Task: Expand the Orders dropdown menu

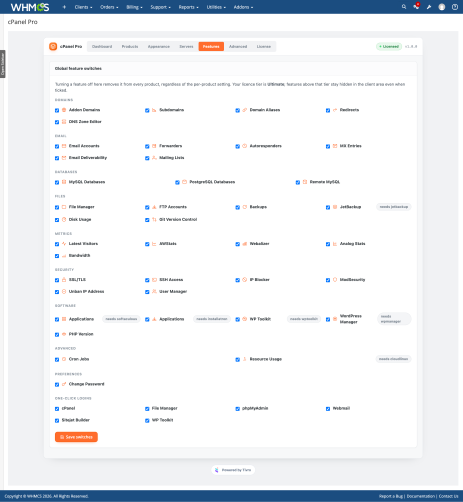Action: pos(109,7)
